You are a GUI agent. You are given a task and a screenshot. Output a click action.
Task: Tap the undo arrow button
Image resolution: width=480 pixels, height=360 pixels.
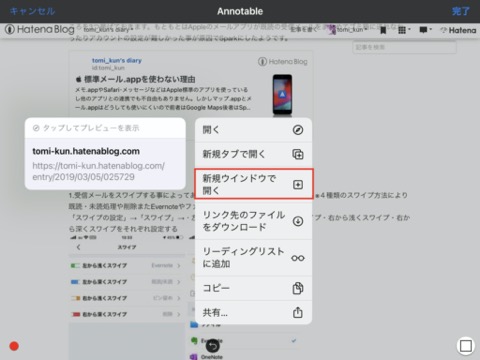point(213,346)
